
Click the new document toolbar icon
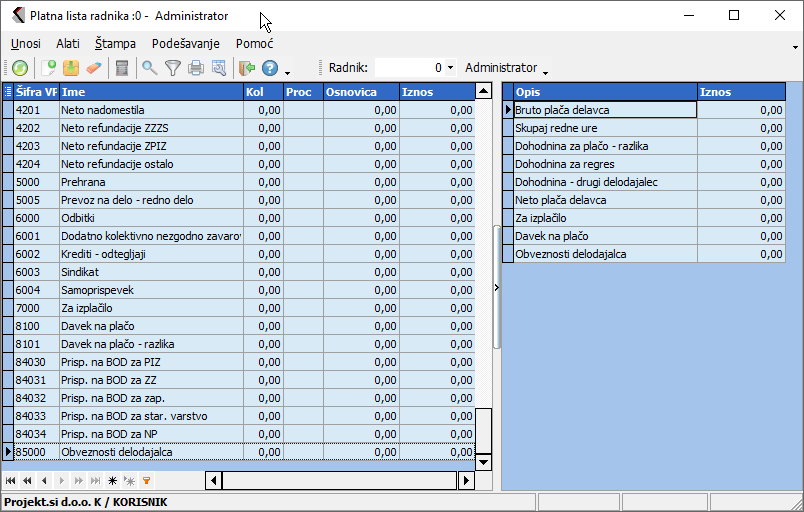click(x=48, y=68)
